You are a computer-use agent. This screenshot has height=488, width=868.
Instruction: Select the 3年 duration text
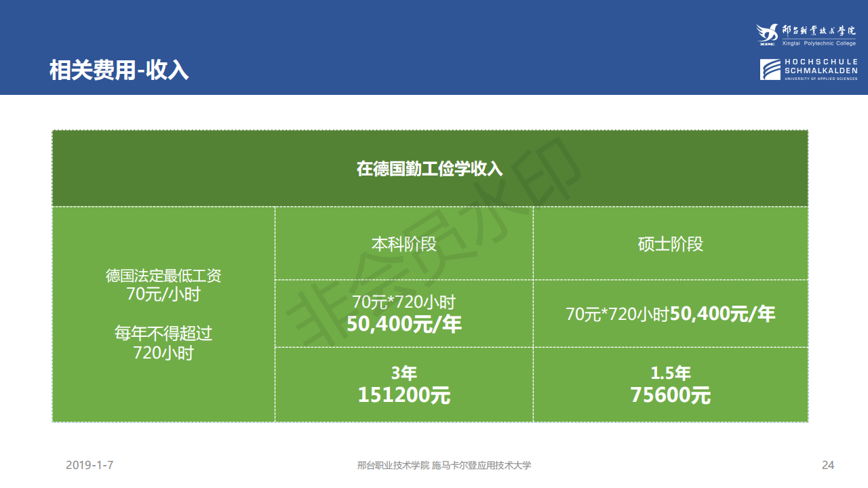tap(403, 373)
